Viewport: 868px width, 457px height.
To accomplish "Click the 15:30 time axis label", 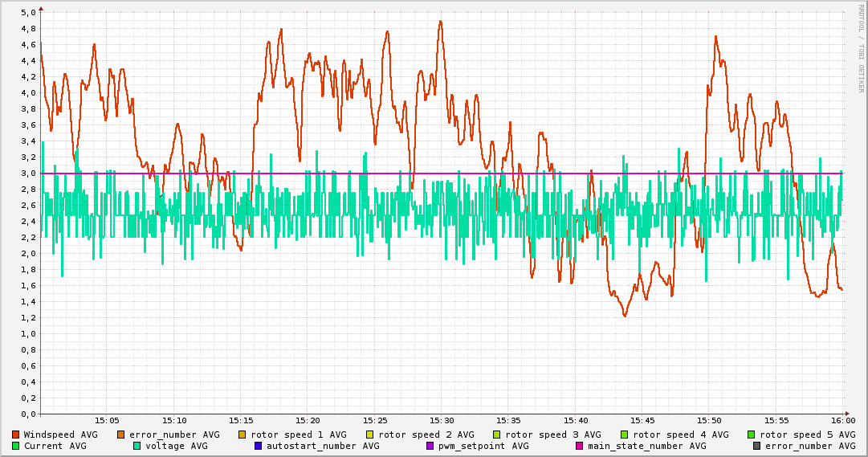I will point(442,420).
